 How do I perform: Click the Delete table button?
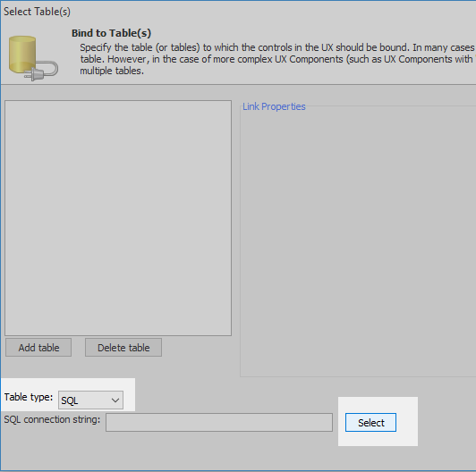(x=123, y=348)
